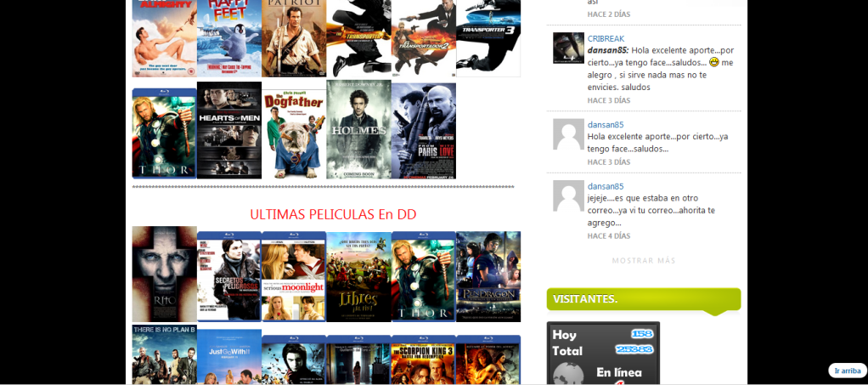Open Thor Blu-ray cover beside Pendragon
The height and width of the screenshot is (385, 868).
[x=424, y=276]
